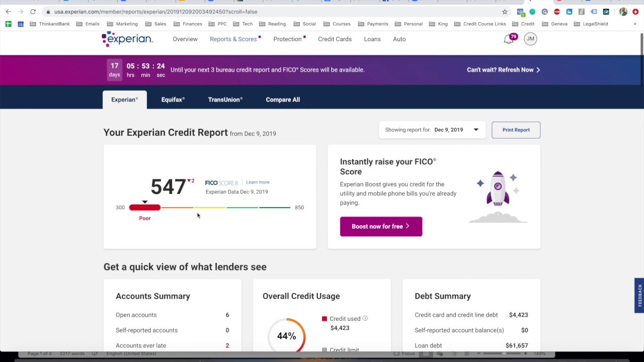Image resolution: width=644 pixels, height=362 pixels.
Task: Open the Loans menu
Action: pos(372,39)
